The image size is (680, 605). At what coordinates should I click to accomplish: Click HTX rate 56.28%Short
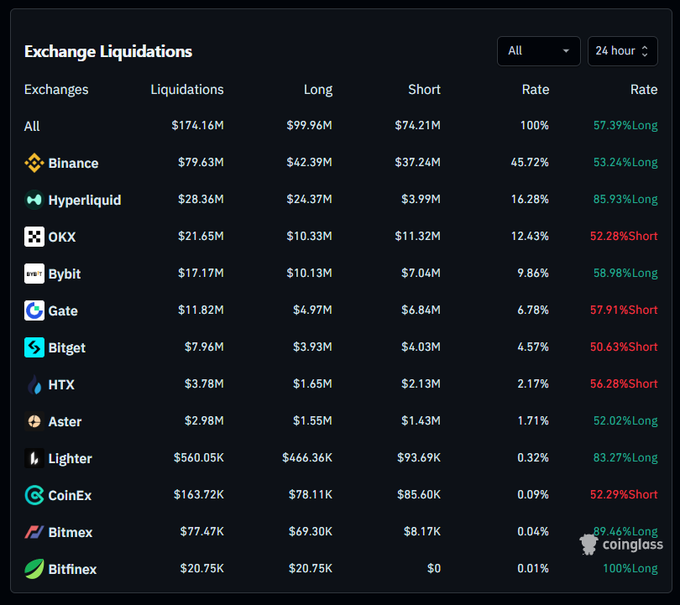coord(624,383)
